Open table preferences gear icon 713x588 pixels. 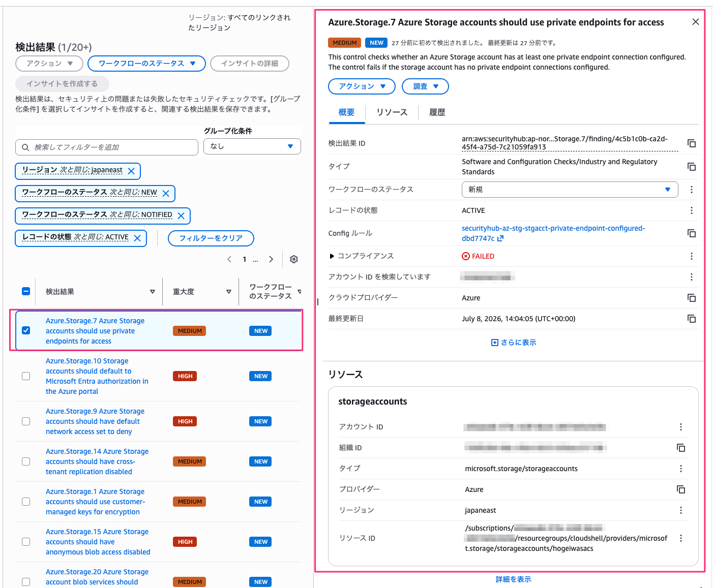tap(294, 259)
